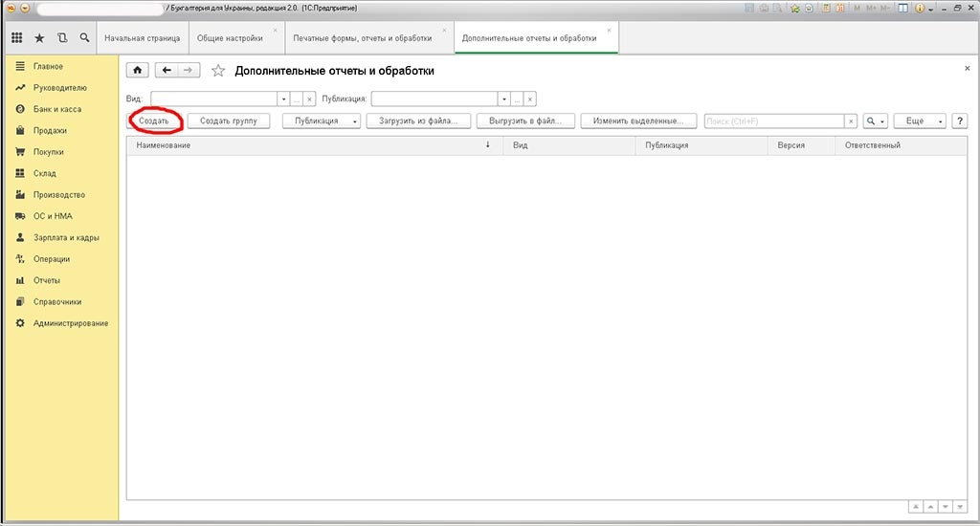Navigate back with the left arrow

point(167,71)
